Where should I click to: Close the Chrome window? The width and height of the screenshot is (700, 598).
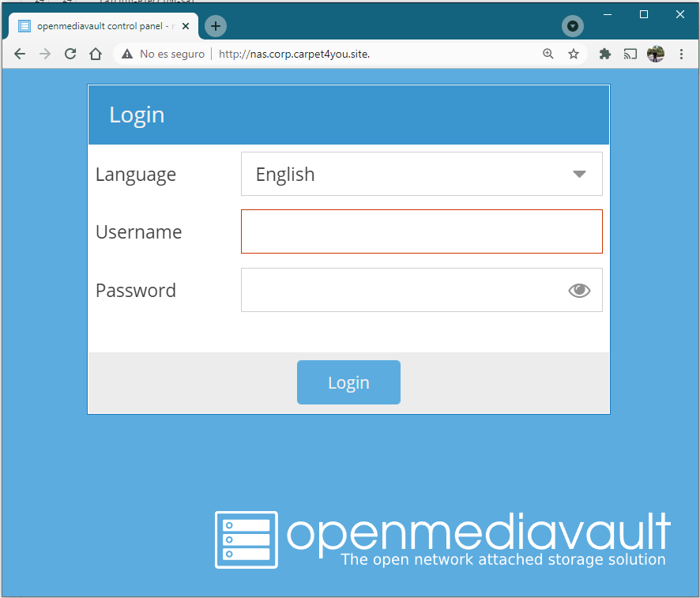[x=680, y=15]
